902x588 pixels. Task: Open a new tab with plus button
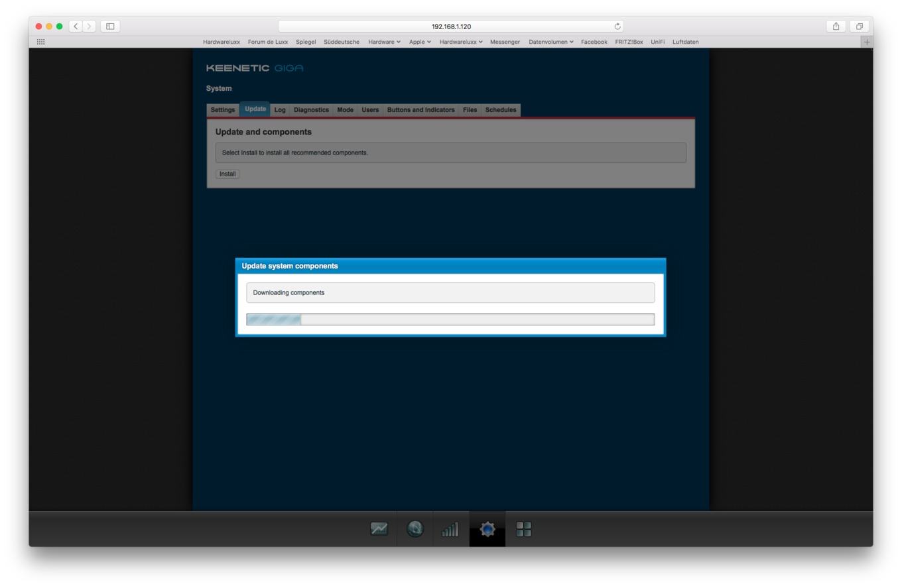pos(866,42)
